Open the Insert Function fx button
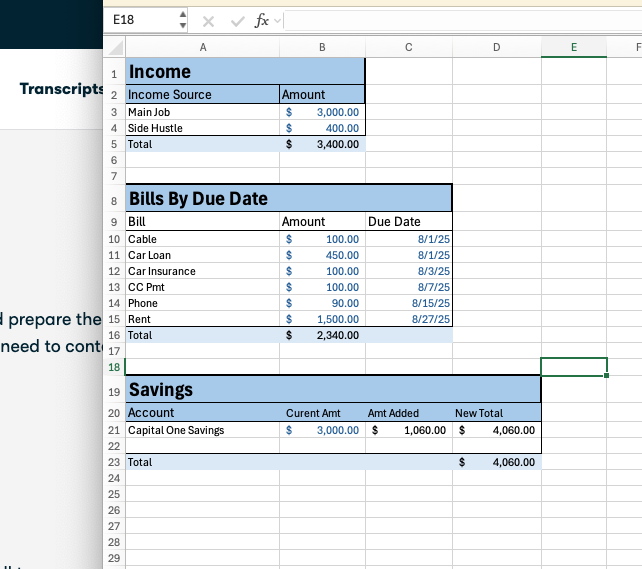This screenshot has width=642, height=569. coord(262,20)
